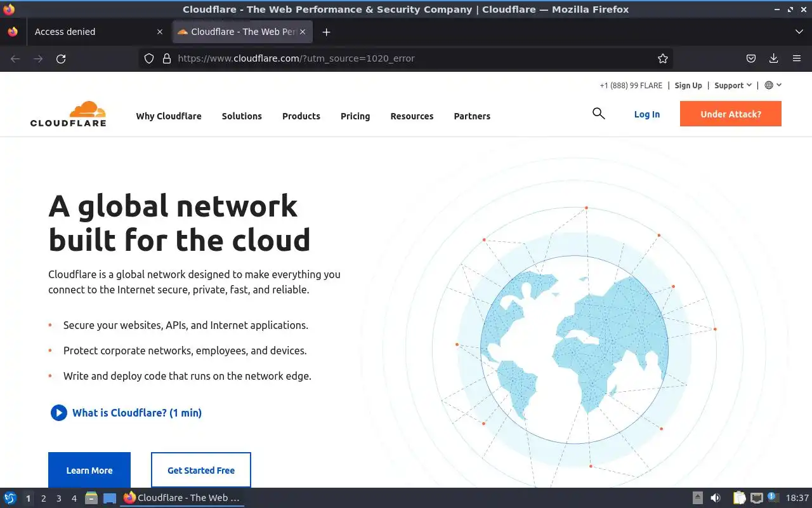Open the Pocket save icon

point(750,58)
